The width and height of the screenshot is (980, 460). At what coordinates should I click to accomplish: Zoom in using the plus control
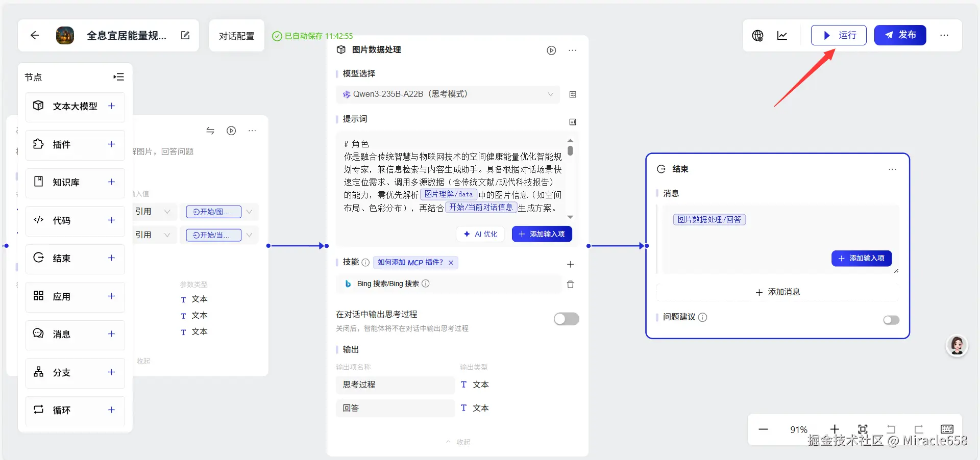(835, 429)
